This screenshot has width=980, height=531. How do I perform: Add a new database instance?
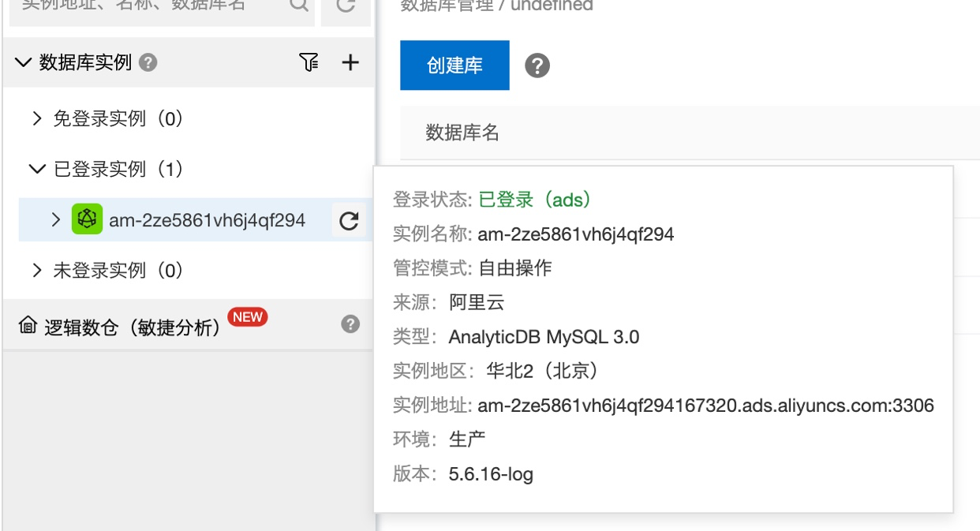[350, 62]
